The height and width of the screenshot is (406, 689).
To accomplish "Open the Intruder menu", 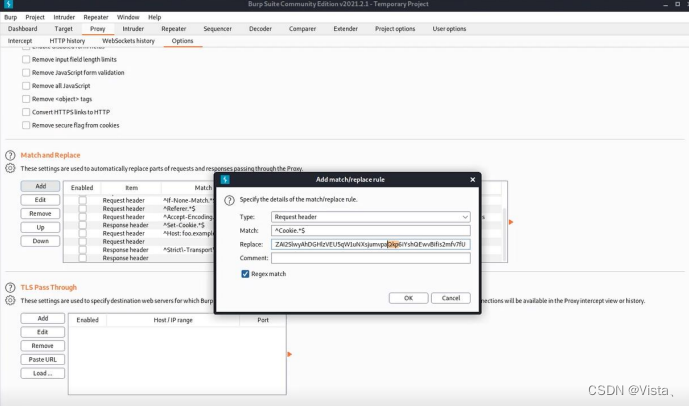I will 64,17.
